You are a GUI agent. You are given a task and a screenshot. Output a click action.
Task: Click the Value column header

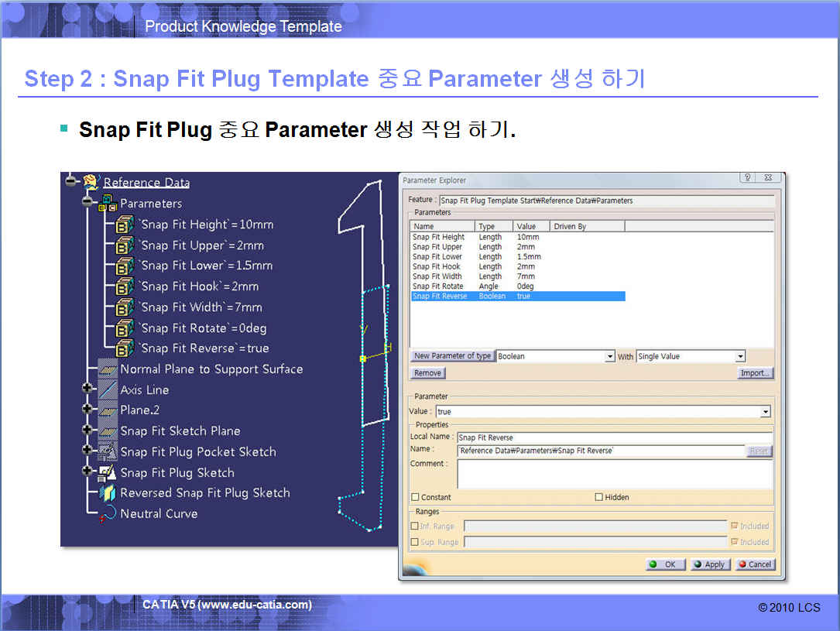(x=526, y=227)
